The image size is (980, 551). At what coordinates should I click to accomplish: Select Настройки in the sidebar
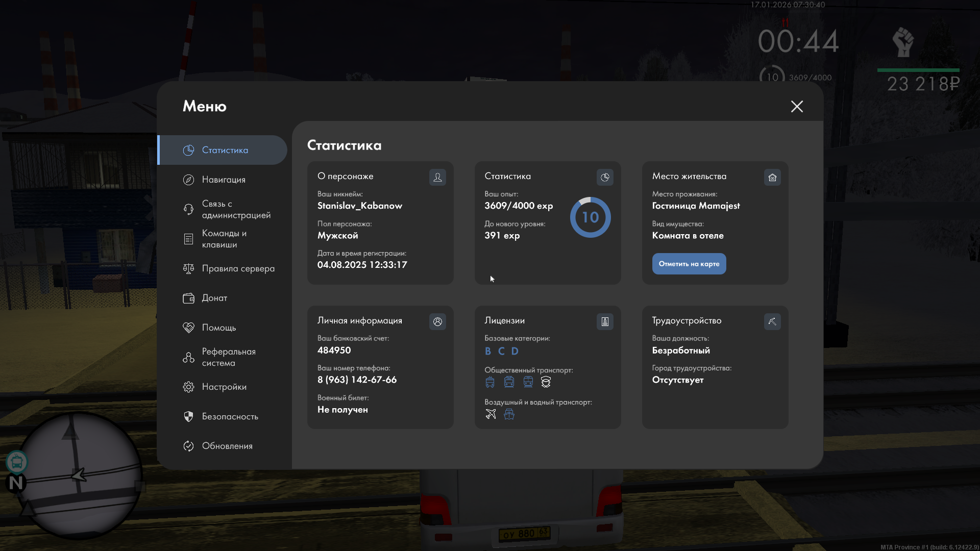(224, 387)
